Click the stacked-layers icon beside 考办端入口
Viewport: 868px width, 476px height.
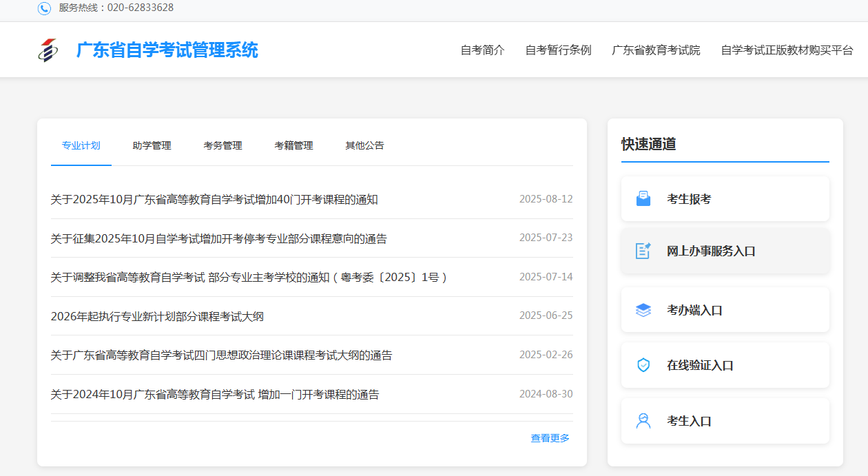pos(643,309)
